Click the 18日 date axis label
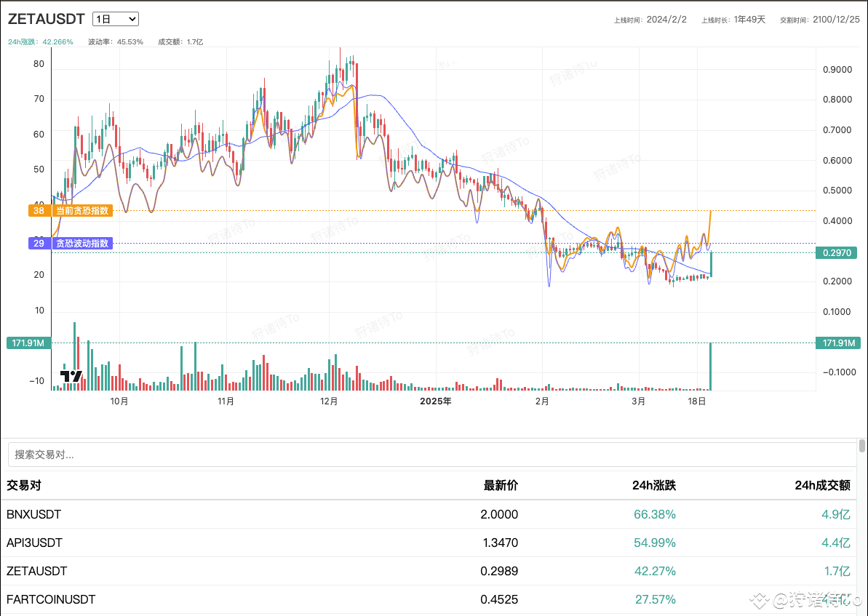Image resolution: width=868 pixels, height=616 pixels. click(697, 401)
